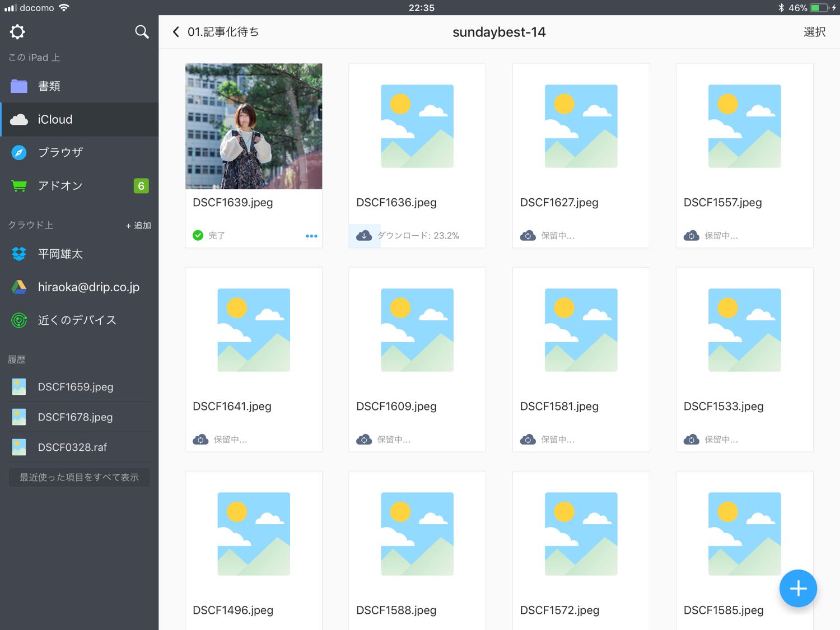Open the settings gear icon
Viewport: 840px width, 630px height.
pos(17,32)
